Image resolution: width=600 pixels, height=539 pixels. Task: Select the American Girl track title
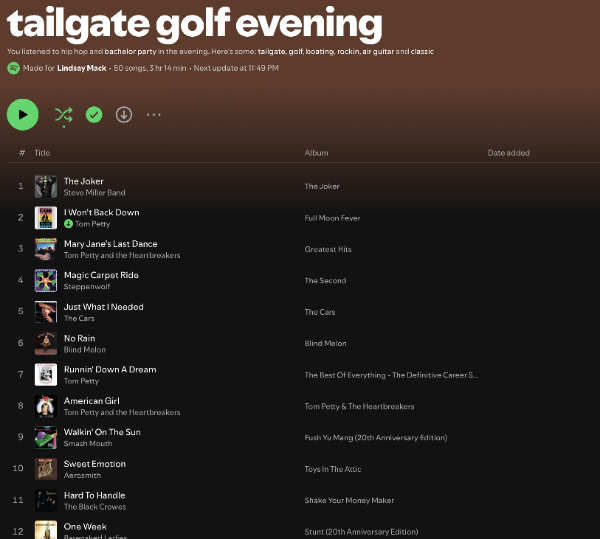92,401
